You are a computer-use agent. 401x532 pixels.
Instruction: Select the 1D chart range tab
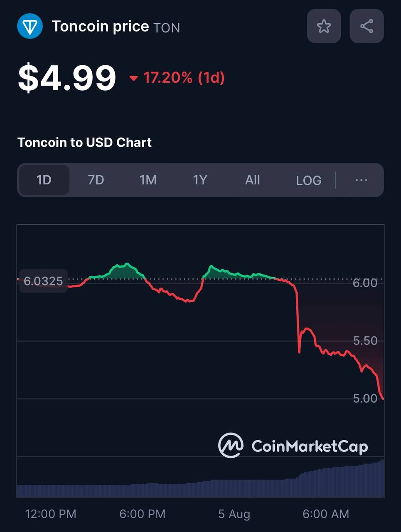point(44,180)
